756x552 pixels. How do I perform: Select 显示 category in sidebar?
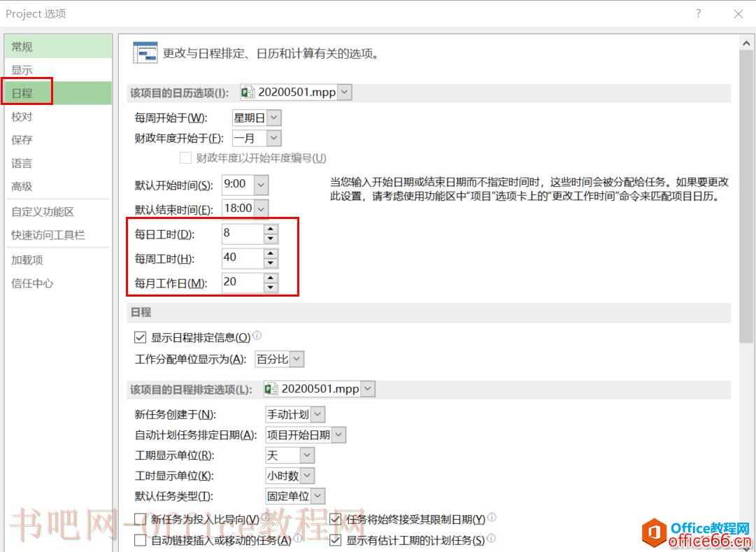pyautogui.click(x=58, y=70)
